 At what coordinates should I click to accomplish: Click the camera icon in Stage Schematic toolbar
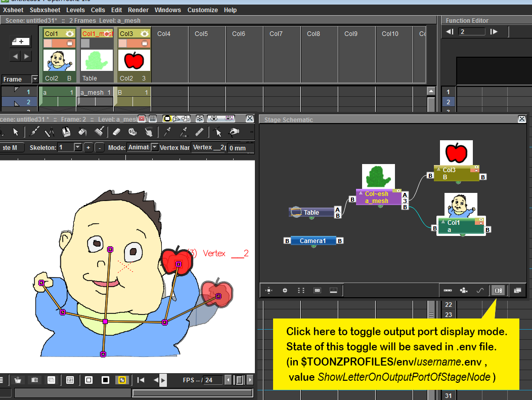click(x=464, y=290)
